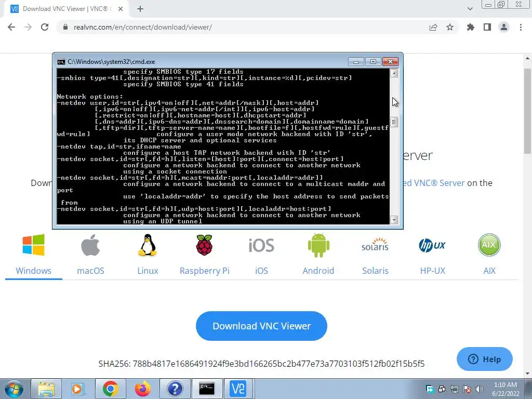Launch Windows Media Player from taskbar
The image size is (532, 399).
tap(77, 389)
